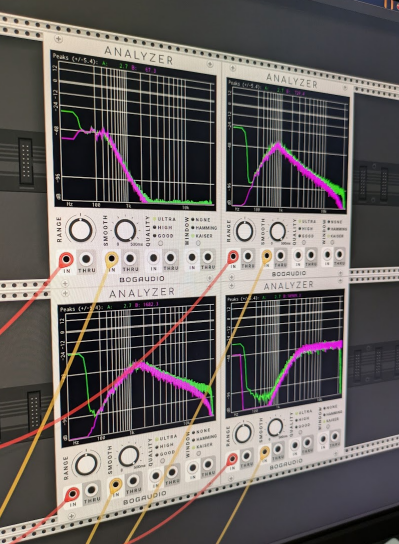Cycle WINDOW selector button on lower-right Analyzer
Viewport: 399px width, 544px height.
coord(328,426)
